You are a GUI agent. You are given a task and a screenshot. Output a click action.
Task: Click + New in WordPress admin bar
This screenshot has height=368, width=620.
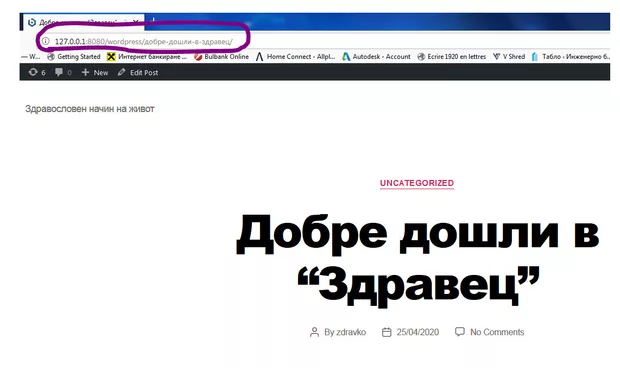point(95,72)
